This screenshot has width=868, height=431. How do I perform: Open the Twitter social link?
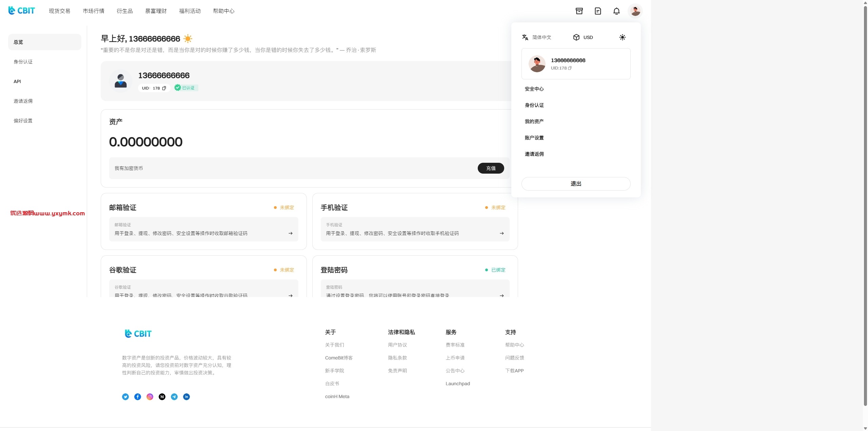click(x=125, y=397)
